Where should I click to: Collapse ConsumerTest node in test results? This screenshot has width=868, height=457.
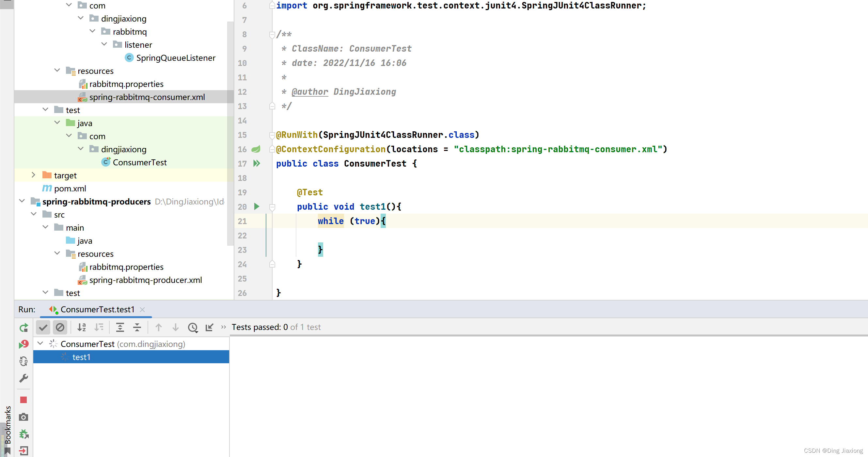pyautogui.click(x=40, y=344)
